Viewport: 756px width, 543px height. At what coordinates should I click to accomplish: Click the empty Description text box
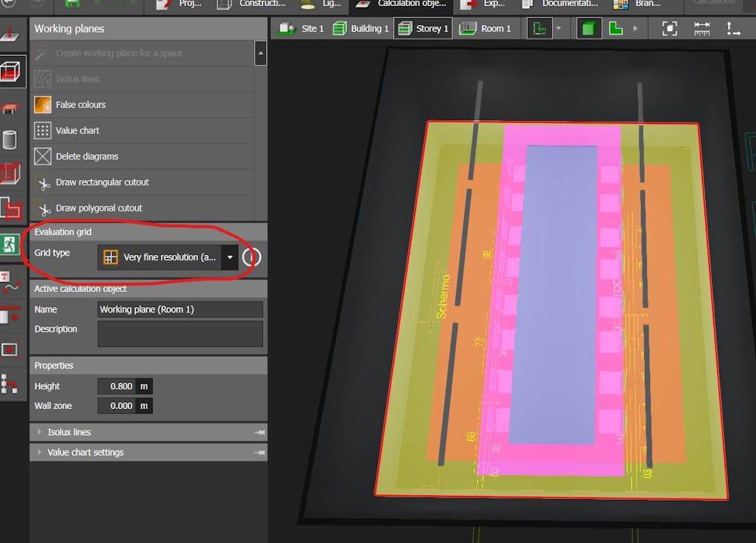[181, 334]
